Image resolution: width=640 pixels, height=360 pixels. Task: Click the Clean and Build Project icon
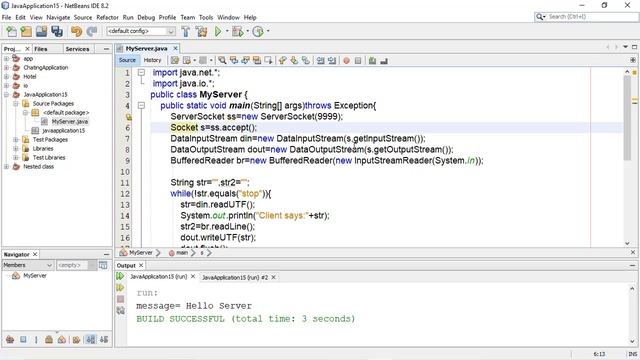click(x=201, y=31)
